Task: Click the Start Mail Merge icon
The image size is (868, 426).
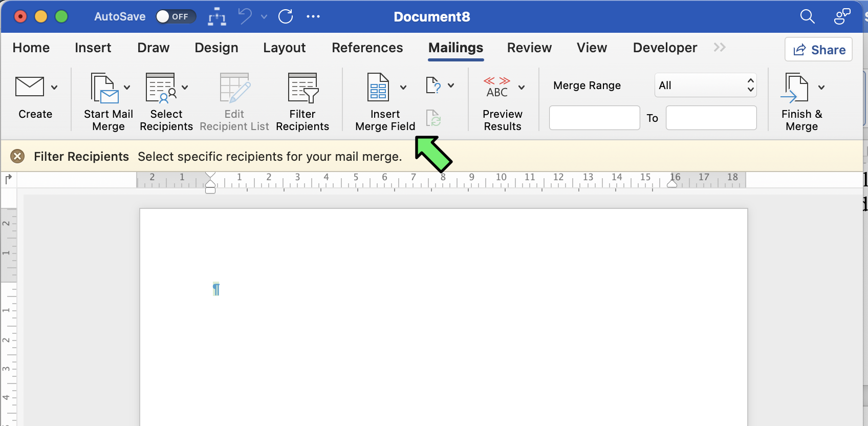Action: (105, 88)
